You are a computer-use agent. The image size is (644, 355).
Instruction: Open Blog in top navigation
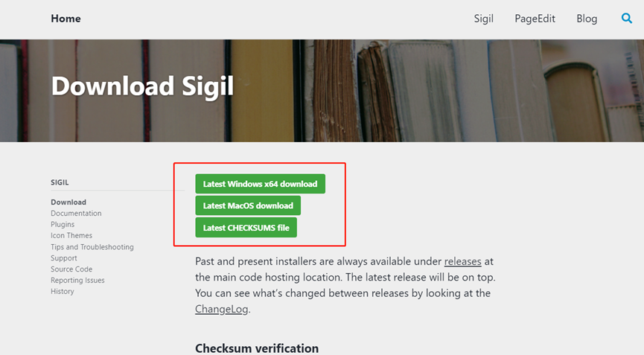pyautogui.click(x=587, y=19)
